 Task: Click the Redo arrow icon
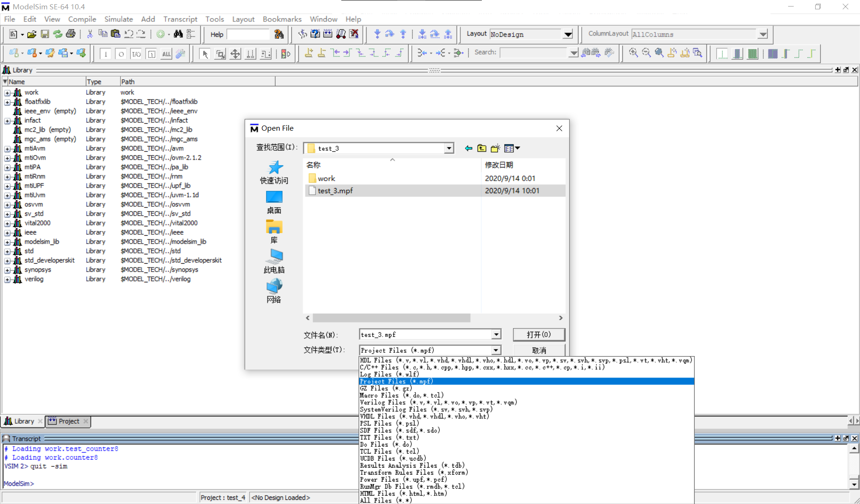[141, 34]
